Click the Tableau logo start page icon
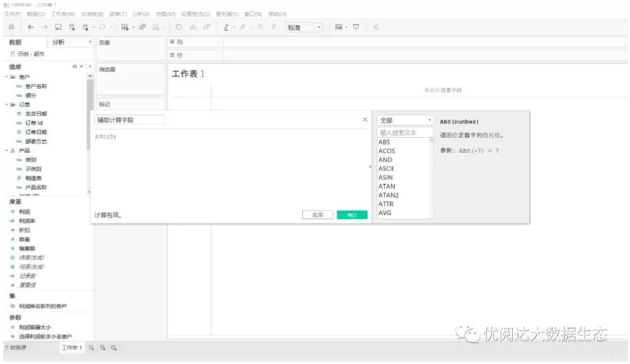Image resolution: width=630 pixels, height=364 pixels. (x=11, y=27)
